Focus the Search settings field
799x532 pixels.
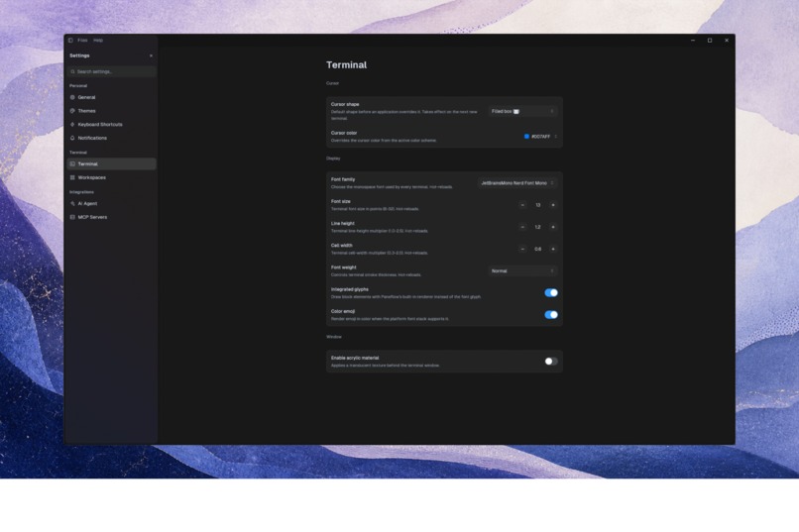[x=112, y=71]
